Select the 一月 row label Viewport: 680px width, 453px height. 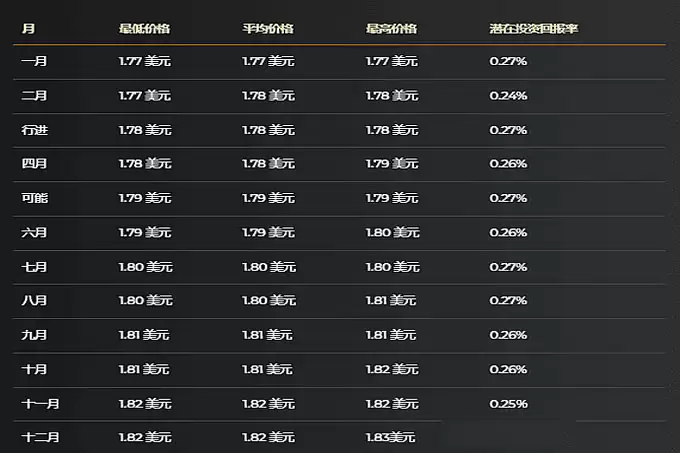click(x=33, y=61)
